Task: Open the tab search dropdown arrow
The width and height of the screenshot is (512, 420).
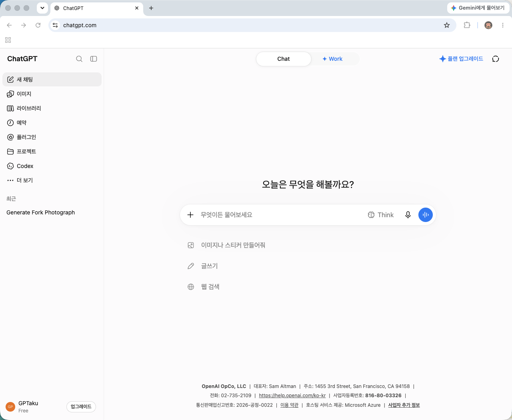Action: 42,8
